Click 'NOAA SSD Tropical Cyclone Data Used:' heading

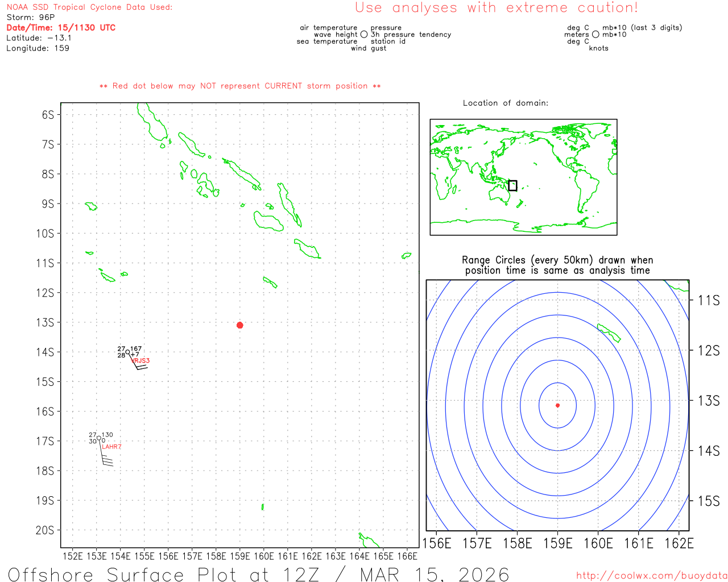pos(89,7)
